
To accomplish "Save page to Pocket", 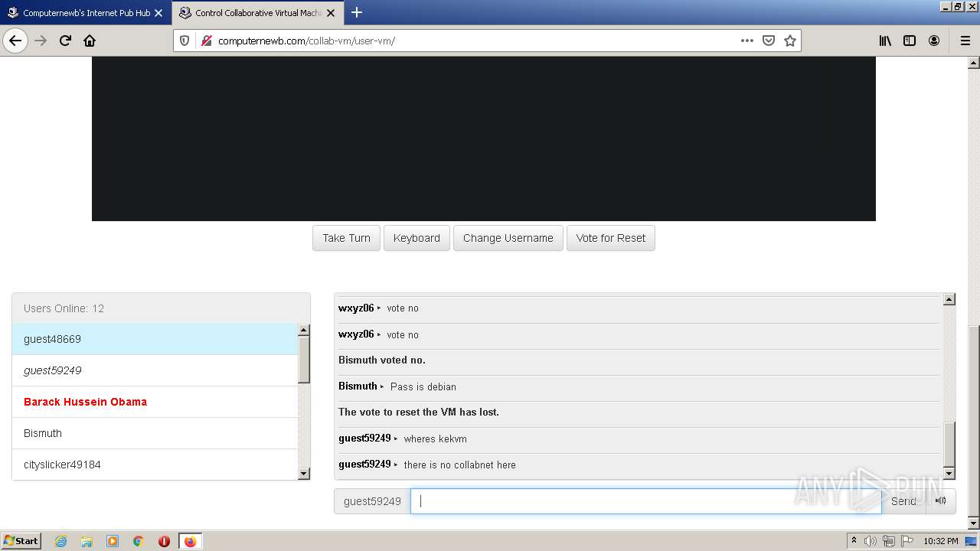I will pos(769,41).
